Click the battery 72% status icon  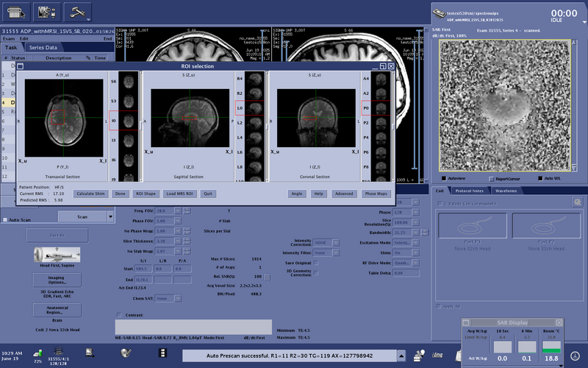coord(37,353)
